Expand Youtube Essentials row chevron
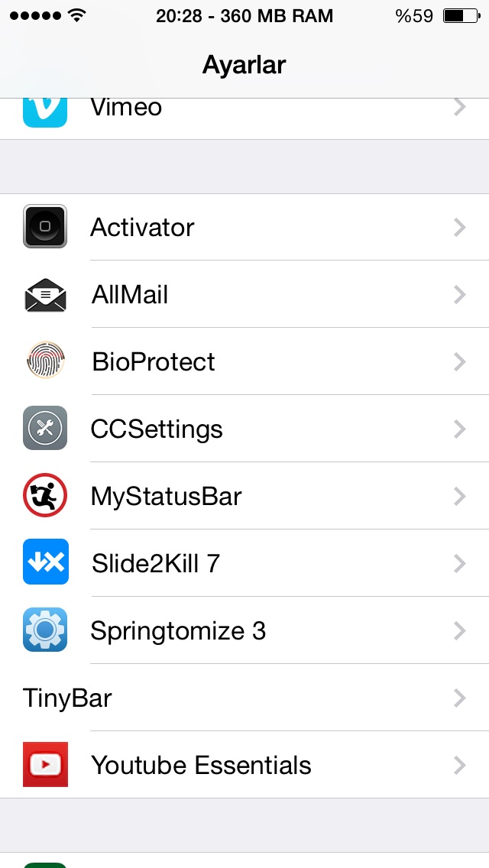 point(459,766)
